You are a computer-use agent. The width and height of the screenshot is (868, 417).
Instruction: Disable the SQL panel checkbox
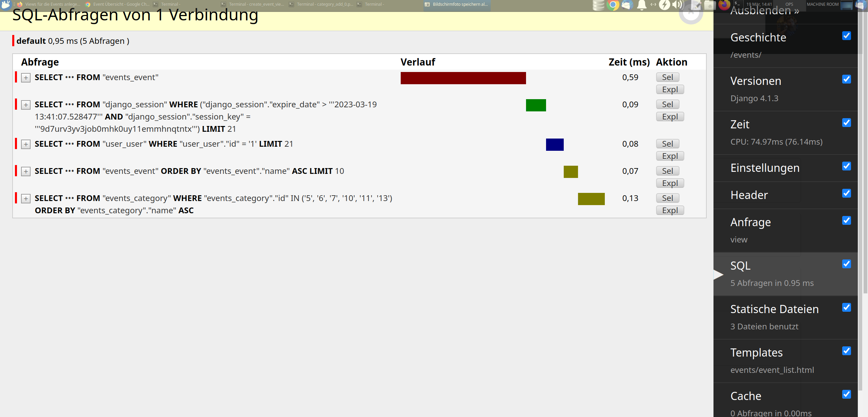[x=847, y=264]
